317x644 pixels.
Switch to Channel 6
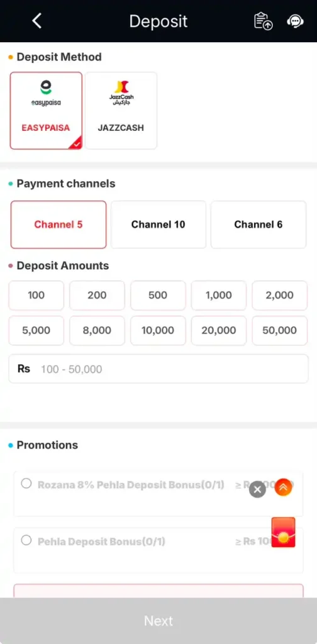click(x=259, y=225)
